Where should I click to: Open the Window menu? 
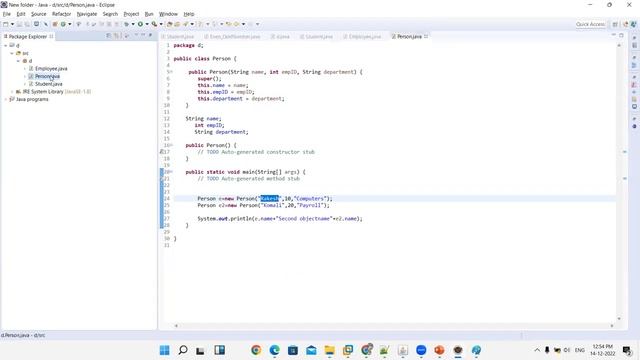pos(169,14)
